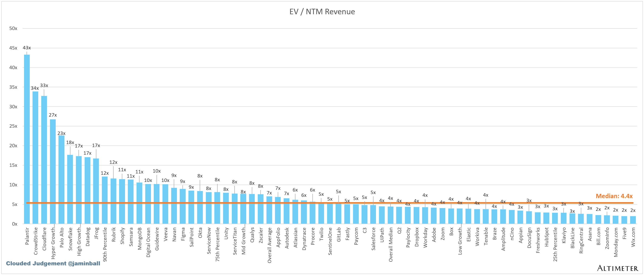This screenshot has height=276, width=644.
Task: Select the "Median: 4.4x" label
Action: point(614,196)
